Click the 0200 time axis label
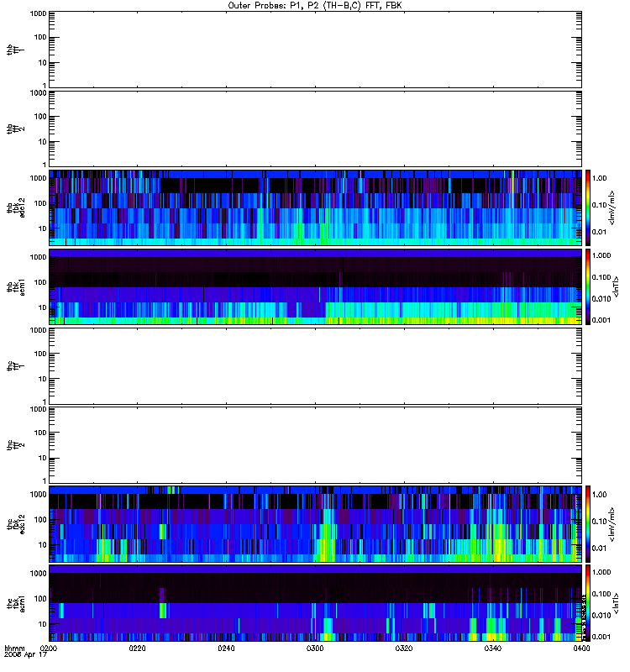Image resolution: width=630 pixels, height=672 pixels. (49, 648)
